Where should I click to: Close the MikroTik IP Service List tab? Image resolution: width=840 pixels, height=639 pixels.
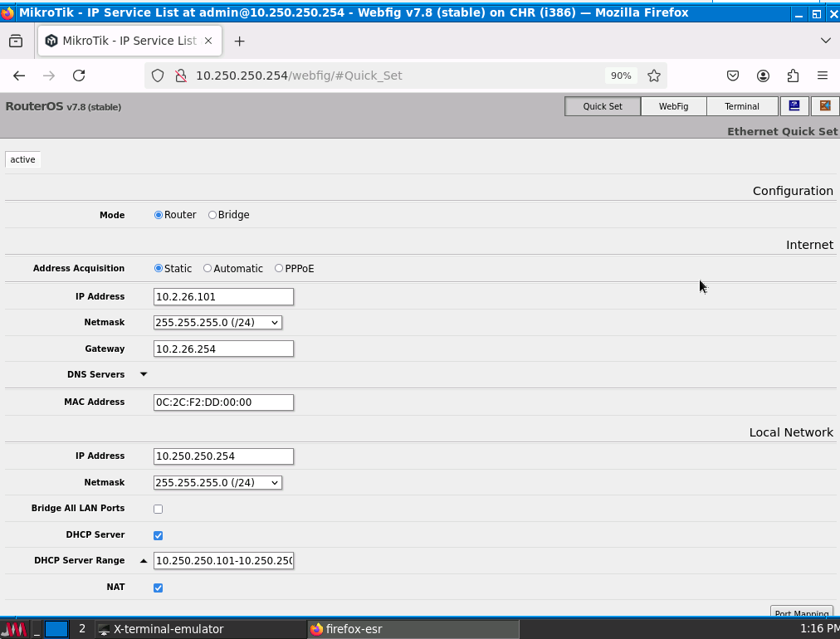(208, 41)
